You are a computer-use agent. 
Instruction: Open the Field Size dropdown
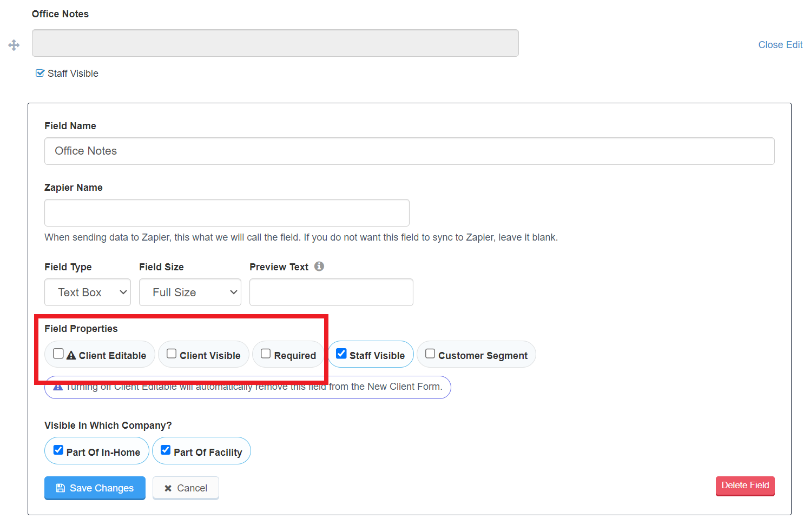pyautogui.click(x=190, y=292)
